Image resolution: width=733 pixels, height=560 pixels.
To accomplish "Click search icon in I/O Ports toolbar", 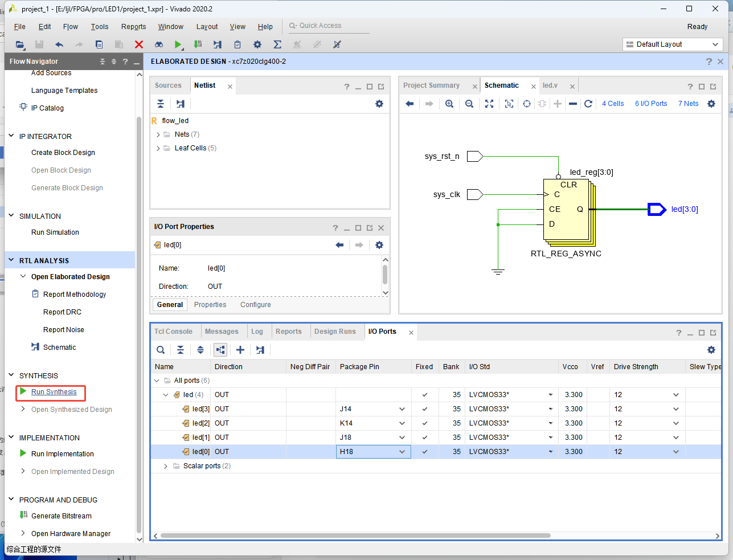I will [x=161, y=350].
